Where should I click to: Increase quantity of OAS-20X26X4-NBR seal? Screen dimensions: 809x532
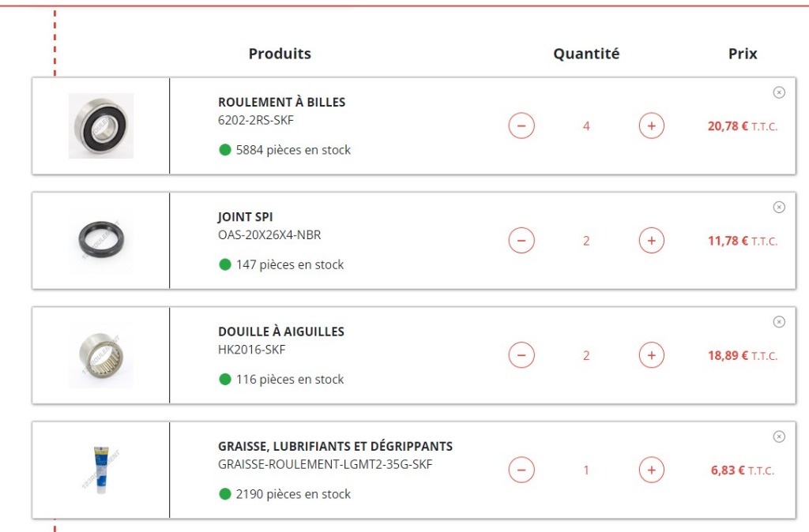pos(651,241)
